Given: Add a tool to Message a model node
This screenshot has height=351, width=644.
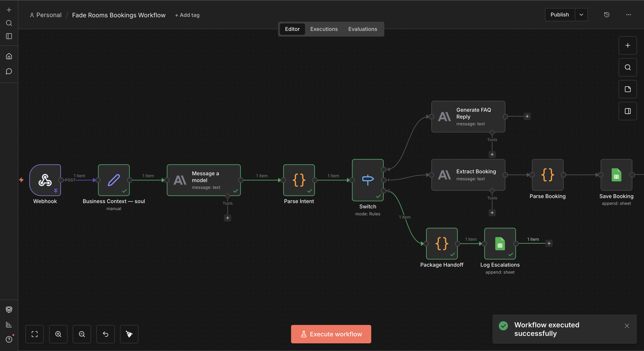Looking at the screenshot, I should tap(228, 218).
